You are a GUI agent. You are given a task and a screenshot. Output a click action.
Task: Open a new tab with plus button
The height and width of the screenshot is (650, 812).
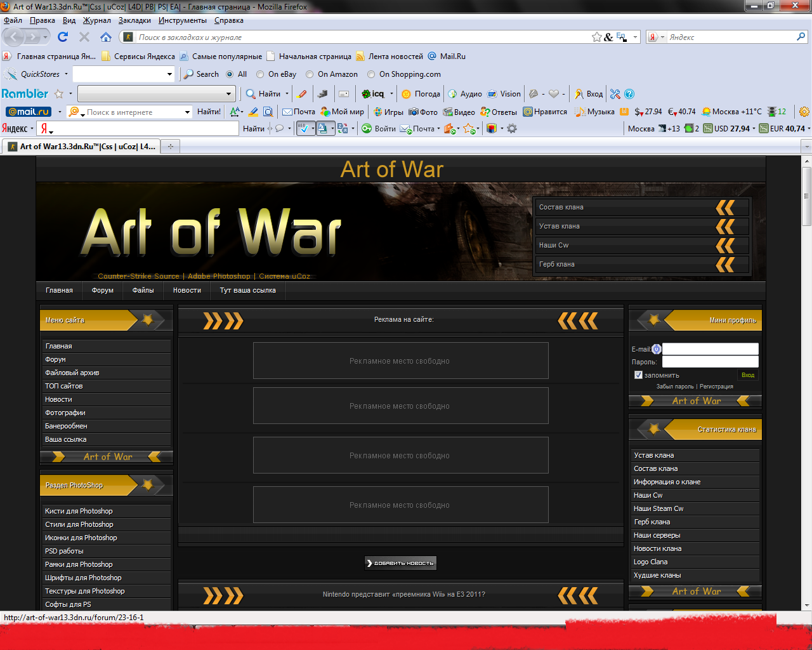click(x=170, y=147)
